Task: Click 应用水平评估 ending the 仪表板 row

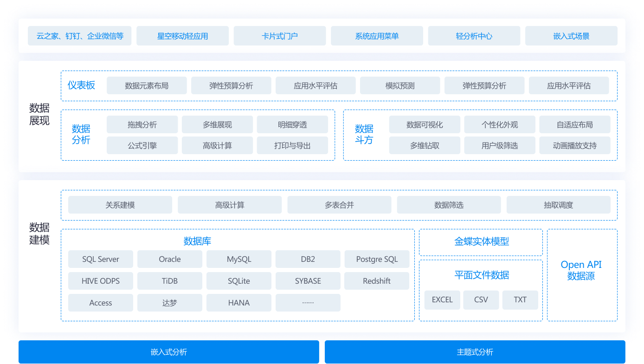Action: 569,85
